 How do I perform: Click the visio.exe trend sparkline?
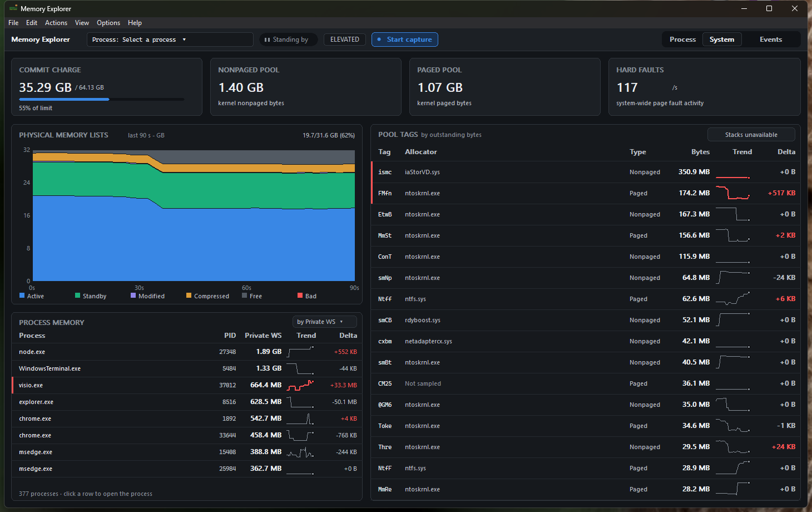click(x=300, y=385)
